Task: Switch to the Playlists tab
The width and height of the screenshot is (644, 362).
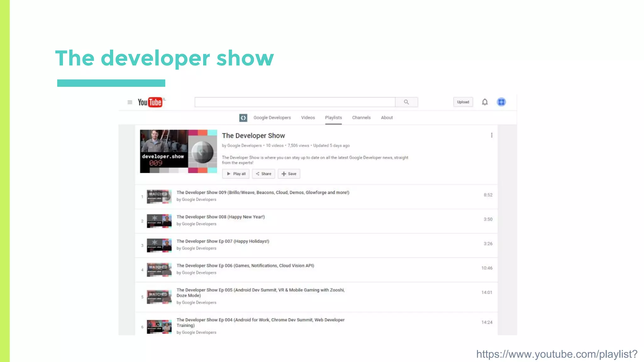Action: pyautogui.click(x=333, y=118)
